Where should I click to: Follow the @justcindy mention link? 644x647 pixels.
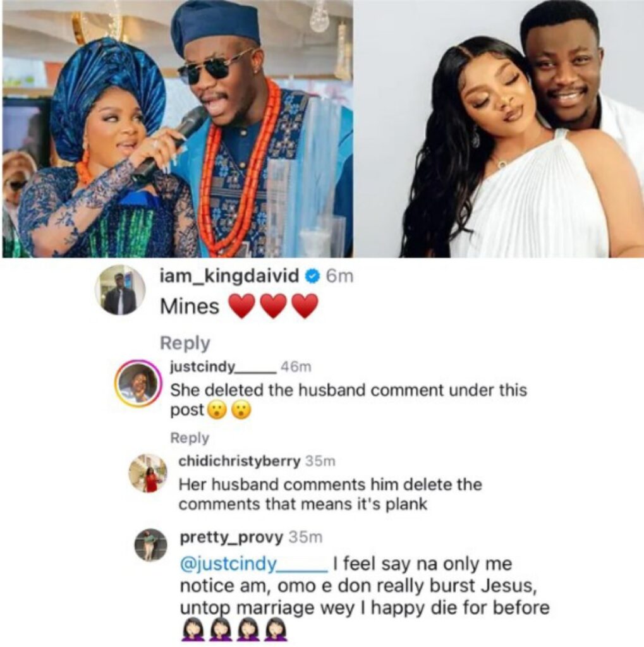click(253, 562)
